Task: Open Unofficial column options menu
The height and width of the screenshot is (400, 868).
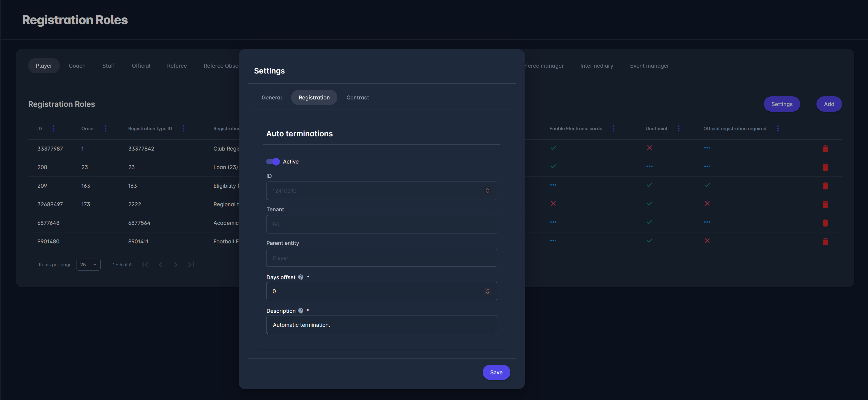Action: (x=679, y=128)
